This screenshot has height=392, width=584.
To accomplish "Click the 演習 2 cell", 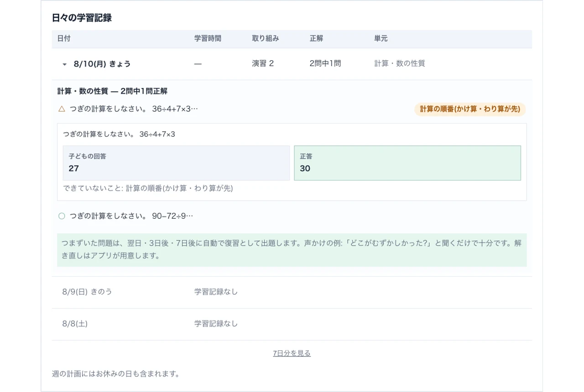I will coord(263,64).
